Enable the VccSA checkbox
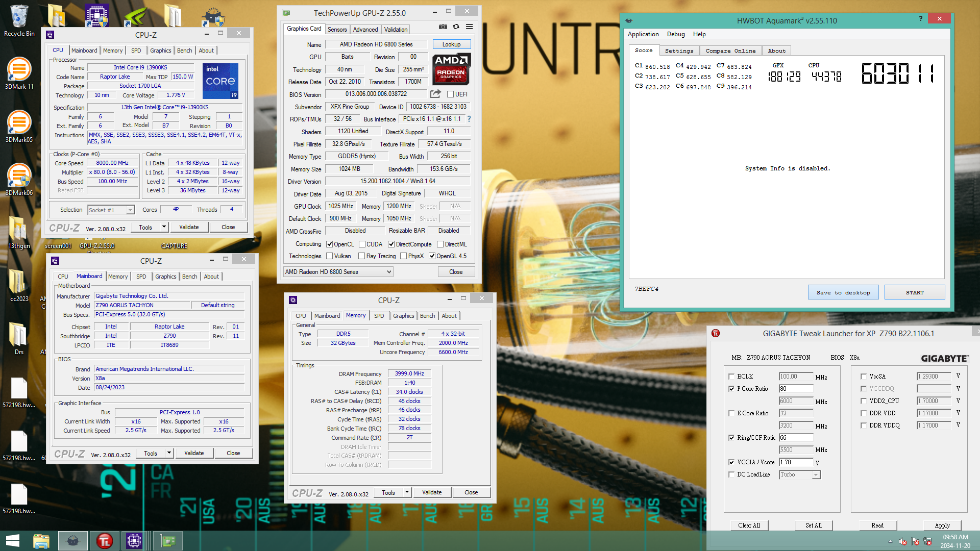The width and height of the screenshot is (980, 551). pyautogui.click(x=864, y=377)
